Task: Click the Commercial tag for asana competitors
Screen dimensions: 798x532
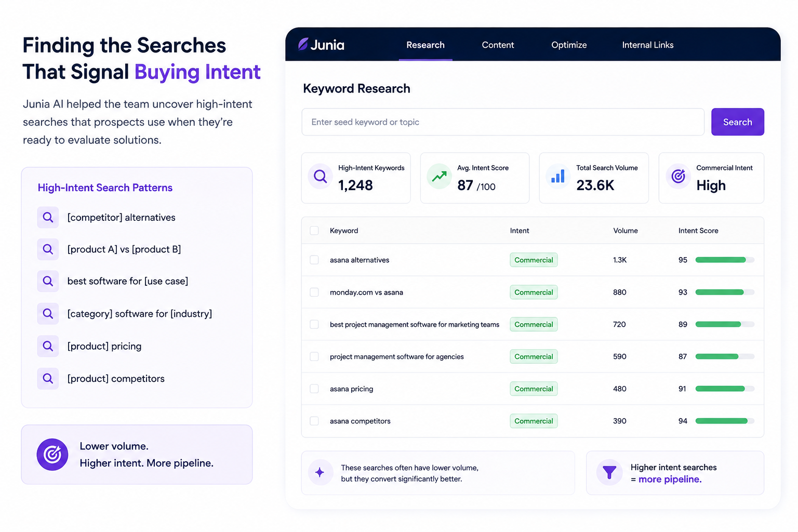Action: [534, 421]
